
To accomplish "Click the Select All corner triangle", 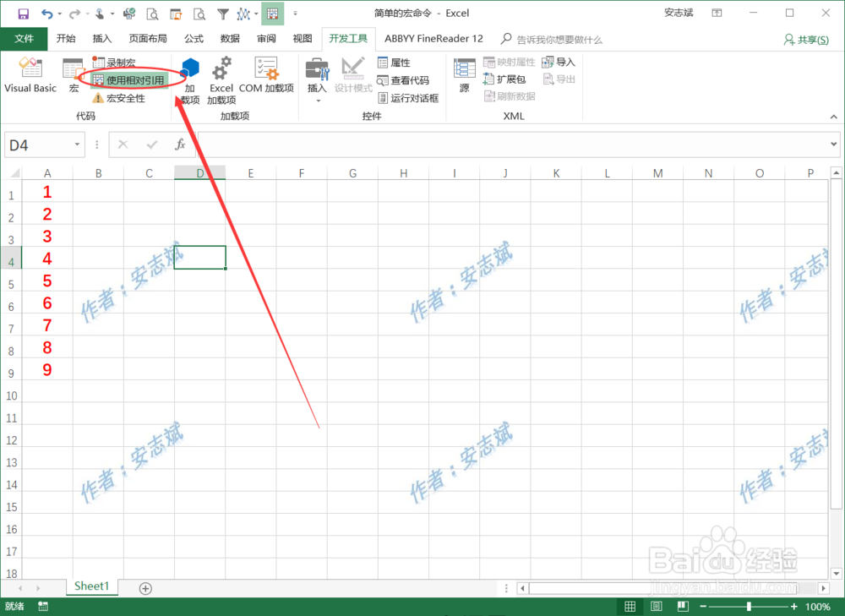I will click(15, 173).
